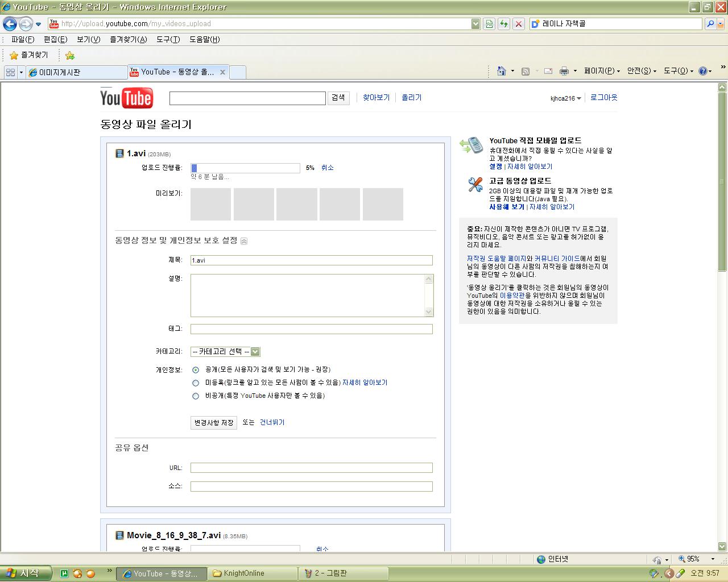Open the 안전(S) command bar dropdown

point(642,71)
